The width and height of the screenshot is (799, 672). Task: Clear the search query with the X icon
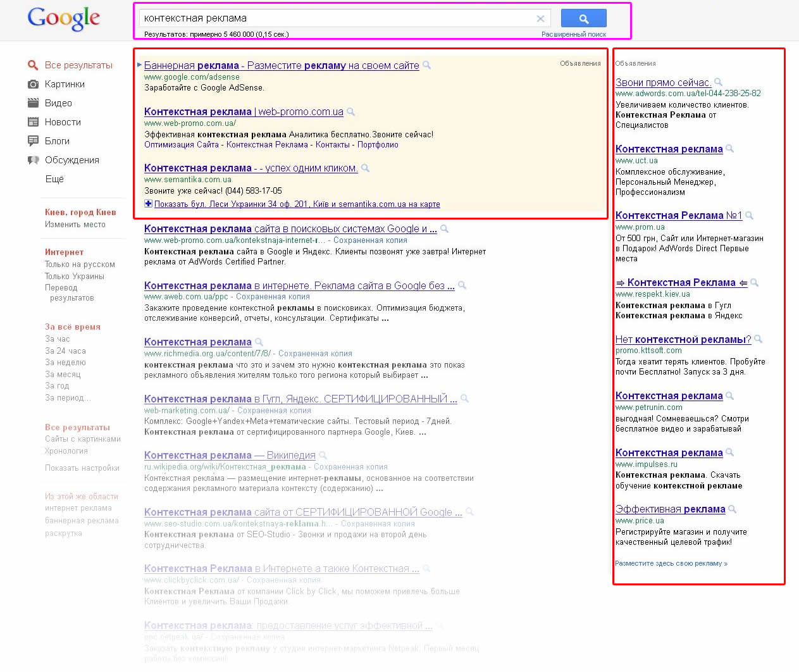click(x=540, y=19)
